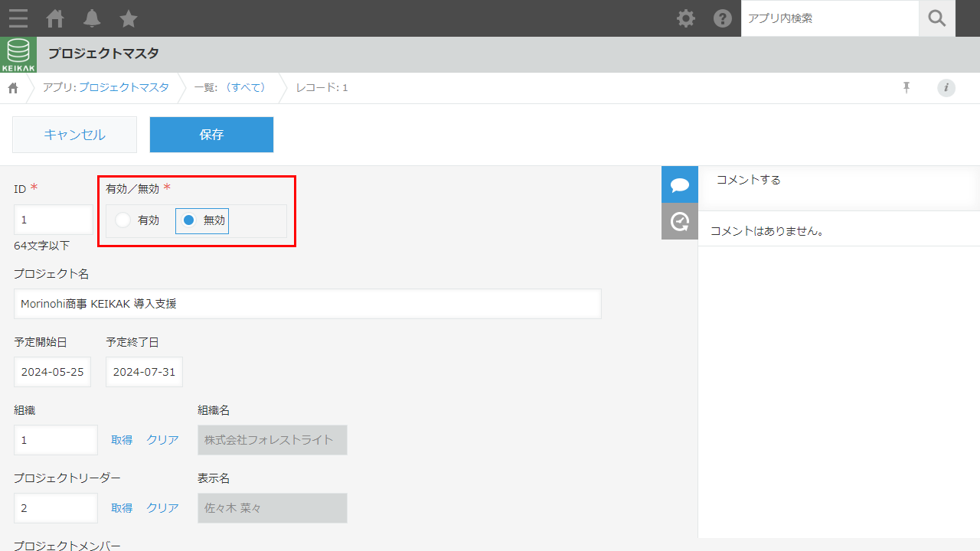Open アプリ: プロジェクトマスタ breadcrumb link
The image size is (980, 551).
pos(106,87)
